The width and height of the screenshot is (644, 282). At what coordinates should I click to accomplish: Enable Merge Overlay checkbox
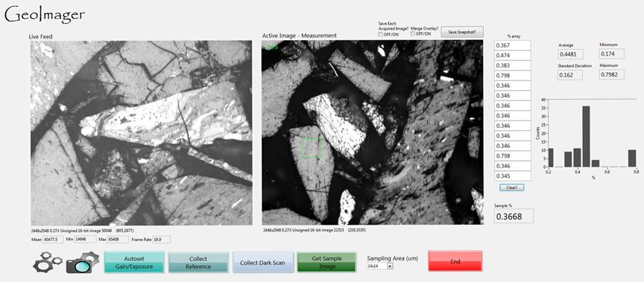413,34
